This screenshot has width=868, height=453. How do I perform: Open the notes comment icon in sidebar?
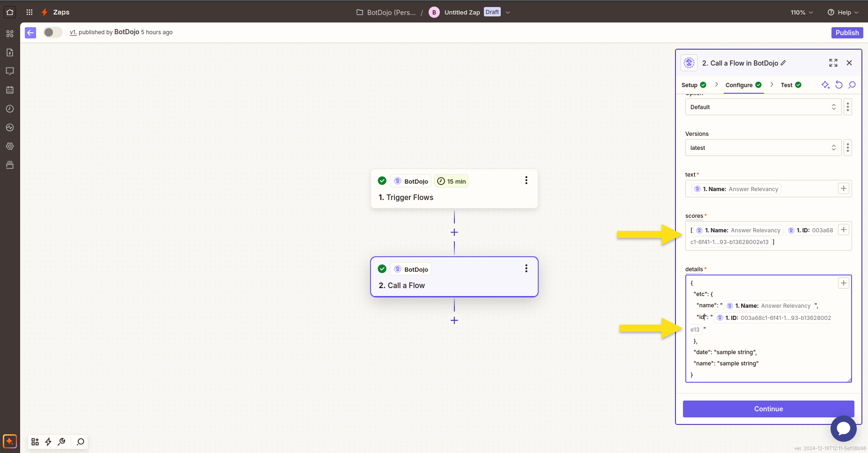(10, 71)
